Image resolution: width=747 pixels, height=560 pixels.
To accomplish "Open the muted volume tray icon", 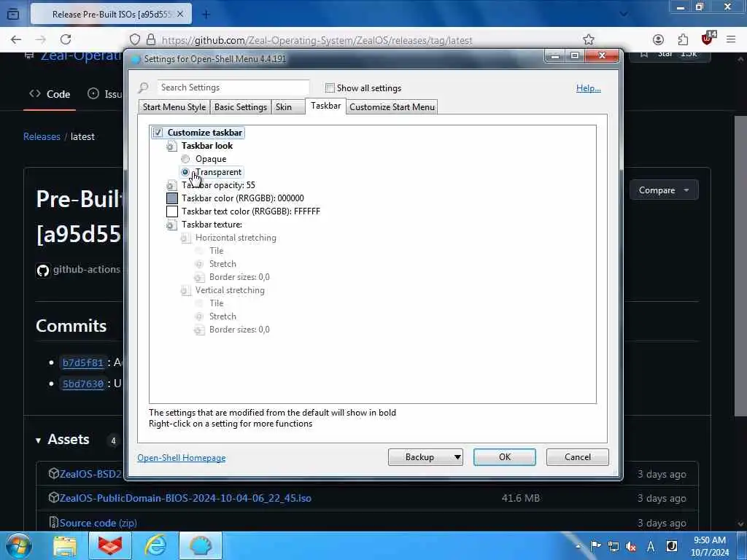I will (x=631, y=547).
